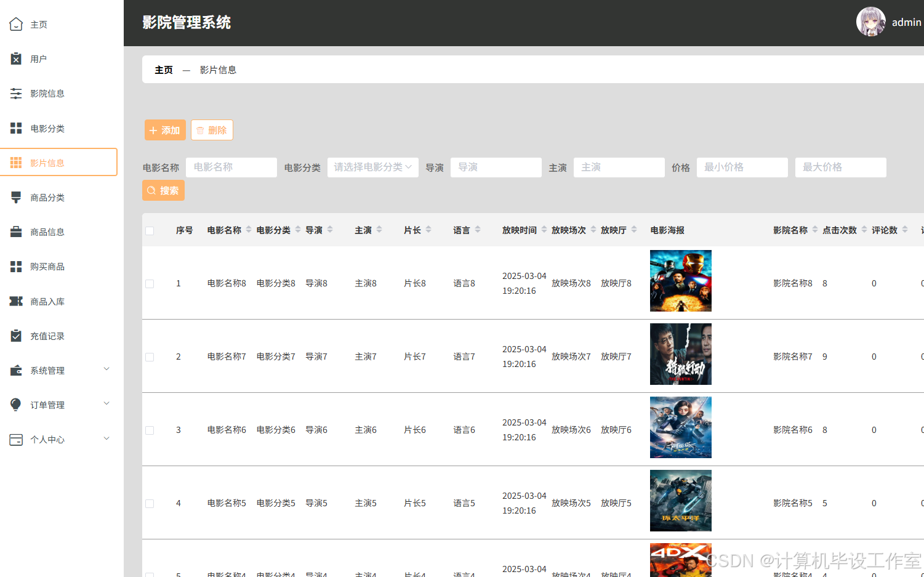Open the poster for 电影名称8
Viewport: 924px width, 577px height.
(x=681, y=281)
